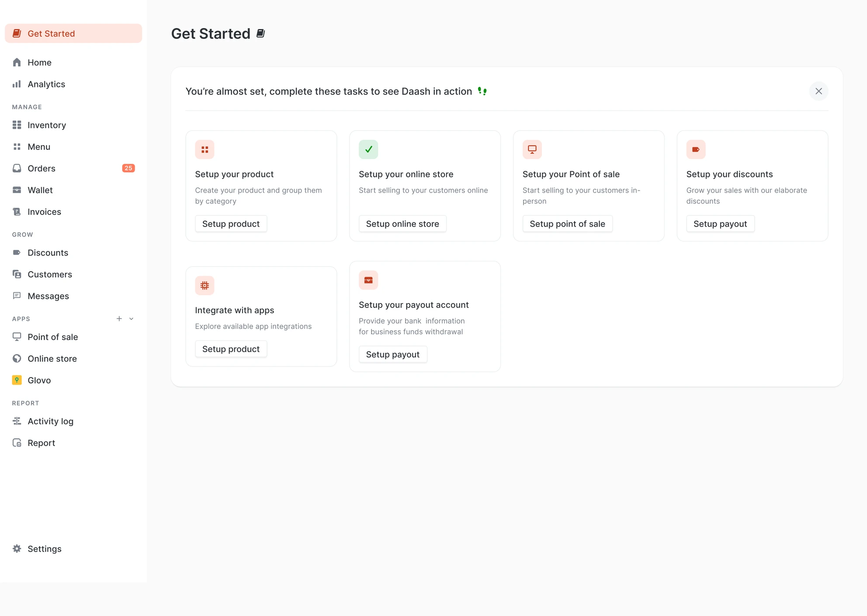Click the 'Setup your payout account' title
The width and height of the screenshot is (867, 616).
click(414, 305)
